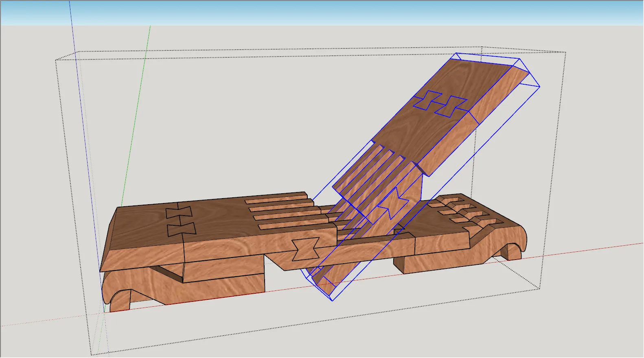
Task: Click the single bowtie key on the tilted board's lower section
Action: pos(392,204)
